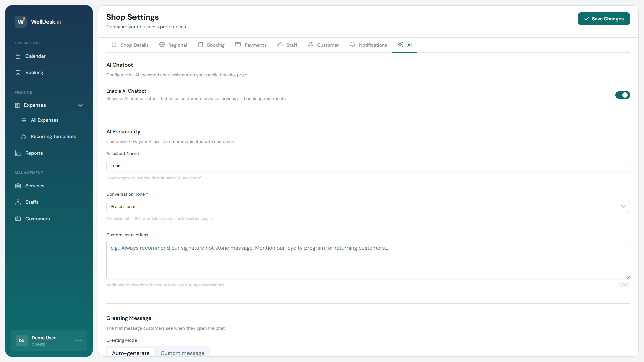
Task: Focus the Assistant Name input field
Action: point(368,166)
